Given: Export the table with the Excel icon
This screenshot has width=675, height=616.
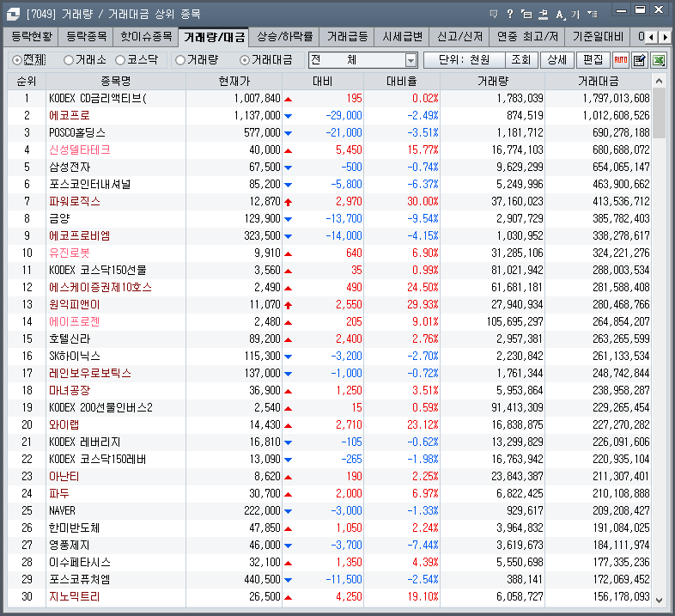Looking at the screenshot, I should 659,60.
